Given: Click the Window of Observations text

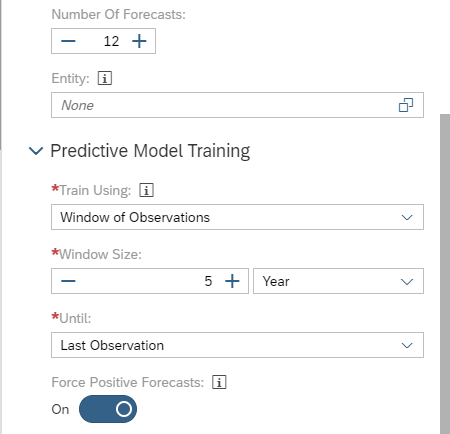Looking at the screenshot, I should click(x=135, y=217).
